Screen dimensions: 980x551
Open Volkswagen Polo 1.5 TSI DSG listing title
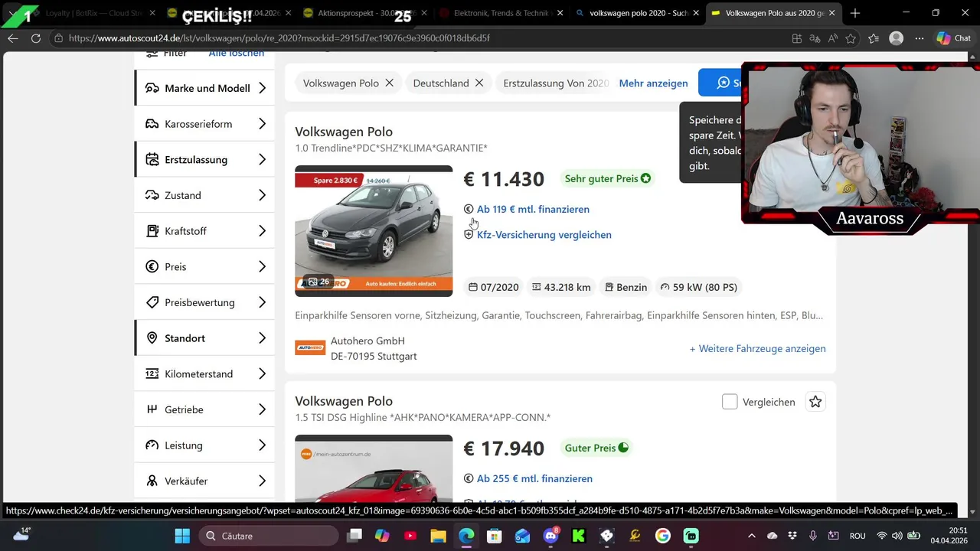[x=344, y=401]
